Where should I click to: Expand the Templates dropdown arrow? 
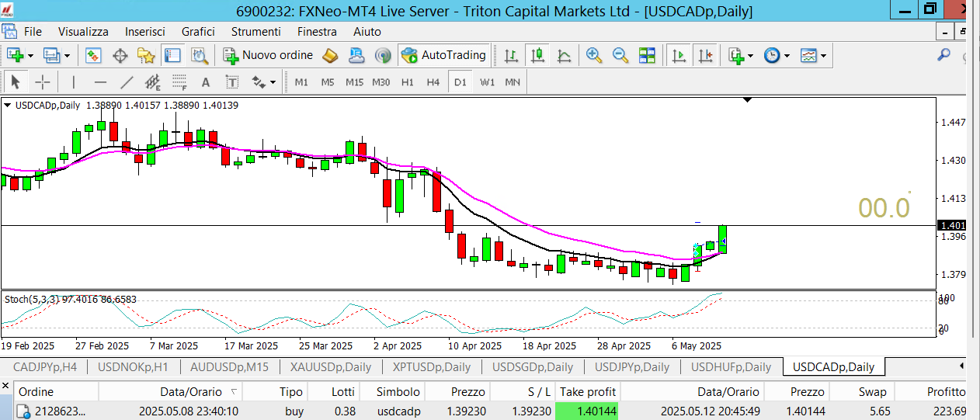(x=823, y=56)
